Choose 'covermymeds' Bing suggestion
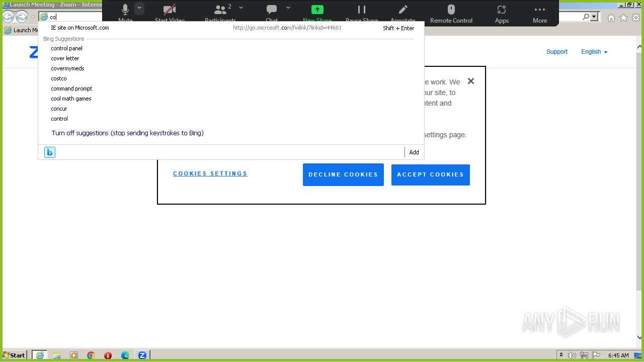Viewport: 644px width, 362px height. coord(67,68)
